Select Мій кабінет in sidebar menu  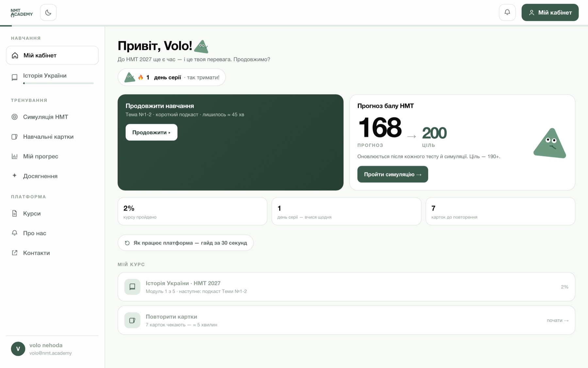click(x=52, y=55)
